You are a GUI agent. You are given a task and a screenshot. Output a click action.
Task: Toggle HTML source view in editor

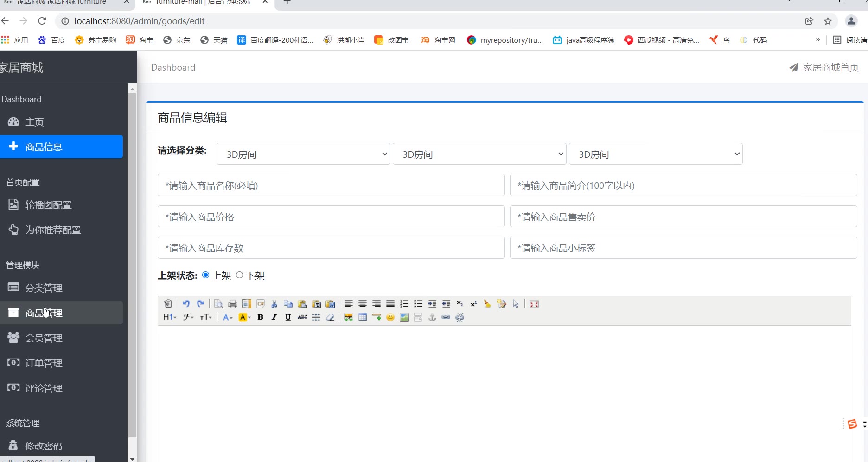tap(168, 304)
